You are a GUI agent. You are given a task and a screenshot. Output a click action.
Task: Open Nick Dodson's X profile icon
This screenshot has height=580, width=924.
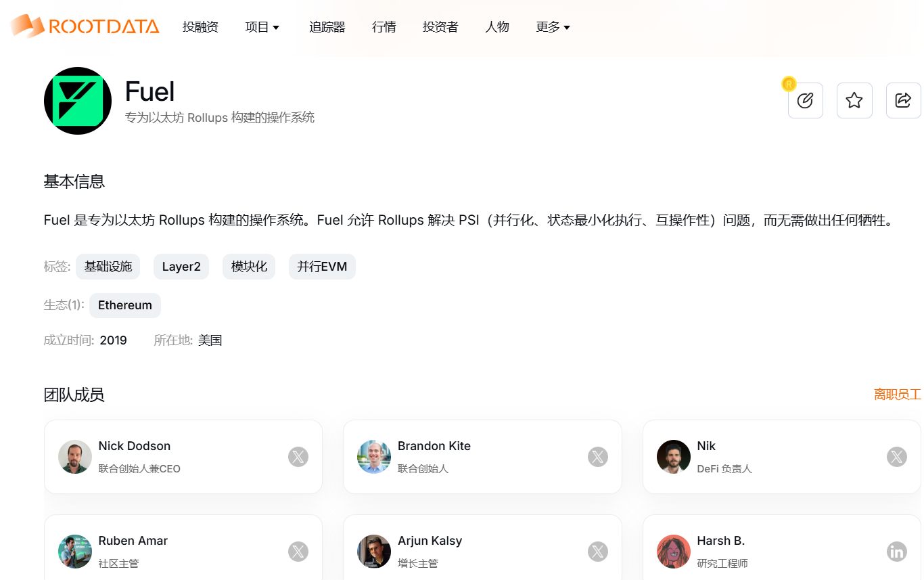(x=298, y=457)
